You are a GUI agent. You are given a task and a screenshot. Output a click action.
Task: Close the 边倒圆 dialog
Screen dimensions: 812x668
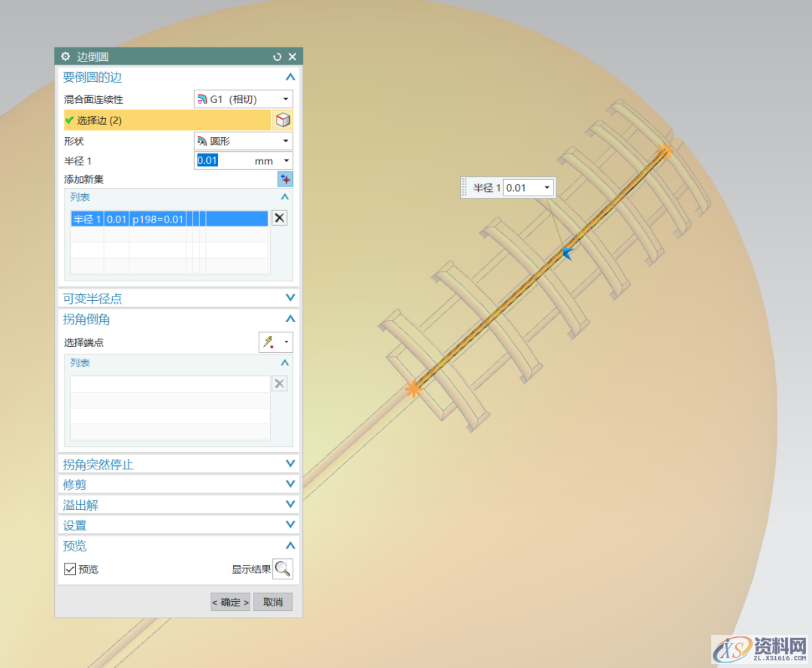tap(292, 56)
